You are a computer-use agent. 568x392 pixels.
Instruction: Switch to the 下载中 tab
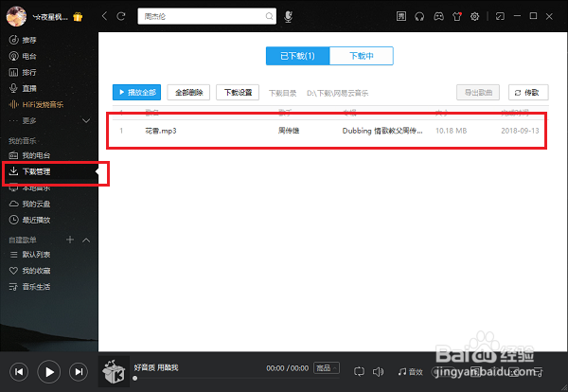[x=362, y=56]
